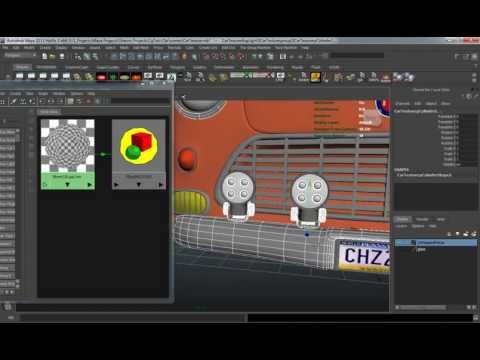Screen dimensions: 480x360
Task: Toggle the select joints mask icon
Action: pyautogui.click(x=123, y=56)
